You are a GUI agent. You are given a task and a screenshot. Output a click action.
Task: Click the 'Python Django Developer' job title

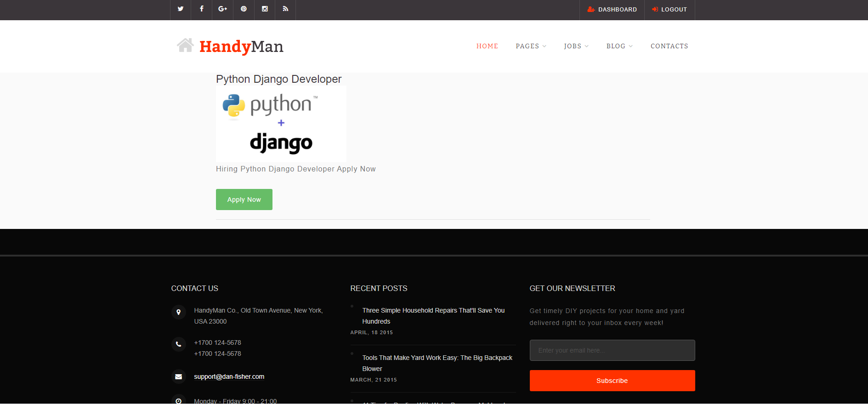pos(279,79)
